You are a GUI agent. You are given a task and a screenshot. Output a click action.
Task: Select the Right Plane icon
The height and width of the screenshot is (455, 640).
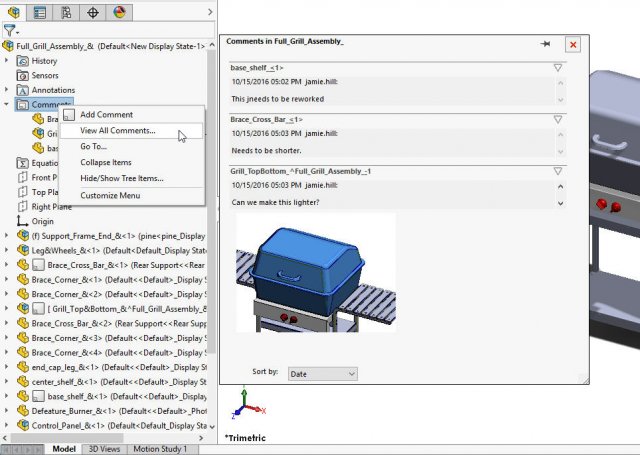(x=22, y=207)
